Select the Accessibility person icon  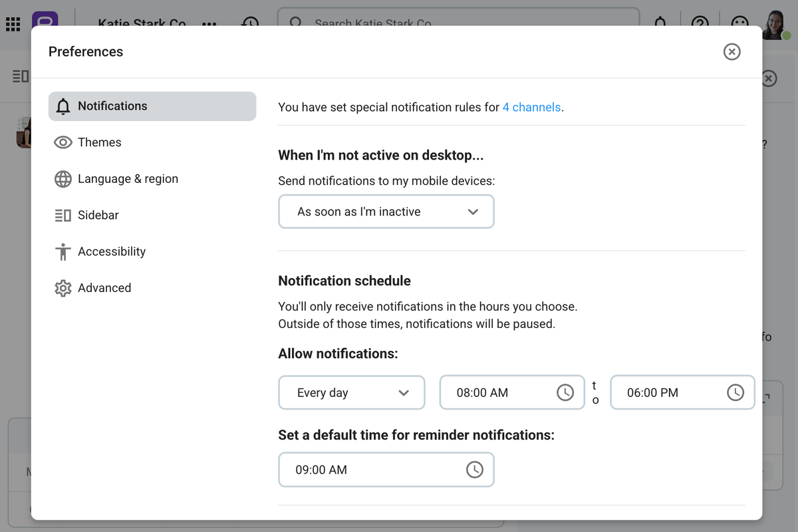click(63, 251)
